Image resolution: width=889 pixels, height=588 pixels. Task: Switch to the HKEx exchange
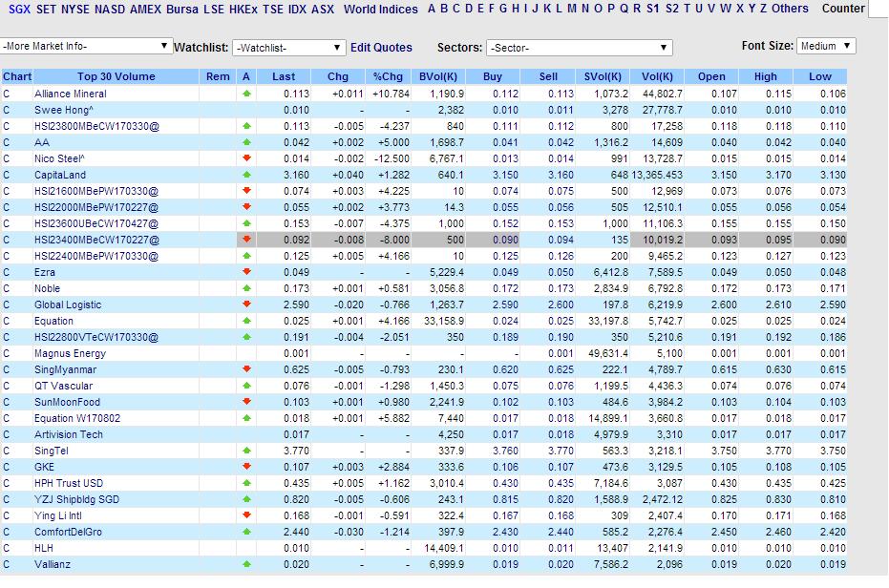pyautogui.click(x=243, y=10)
